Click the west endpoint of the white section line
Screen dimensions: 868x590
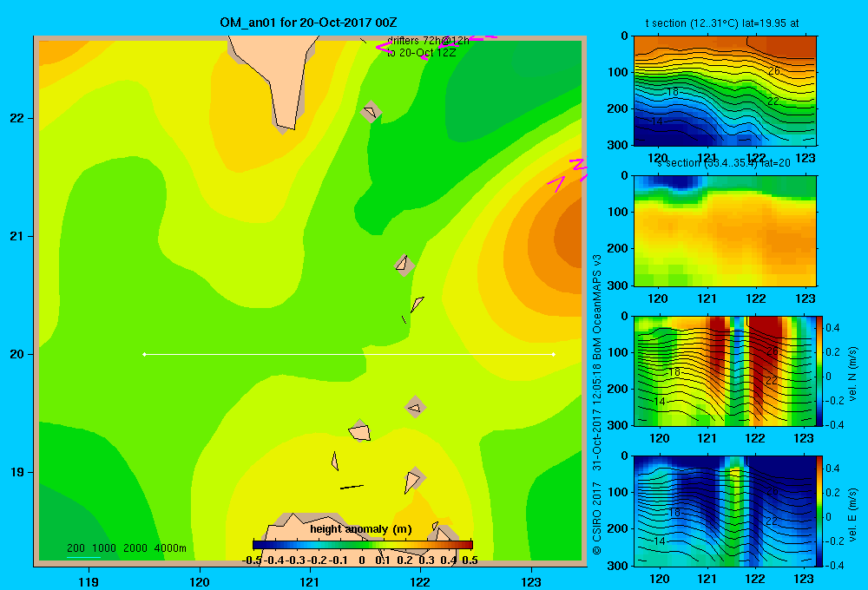point(144,354)
